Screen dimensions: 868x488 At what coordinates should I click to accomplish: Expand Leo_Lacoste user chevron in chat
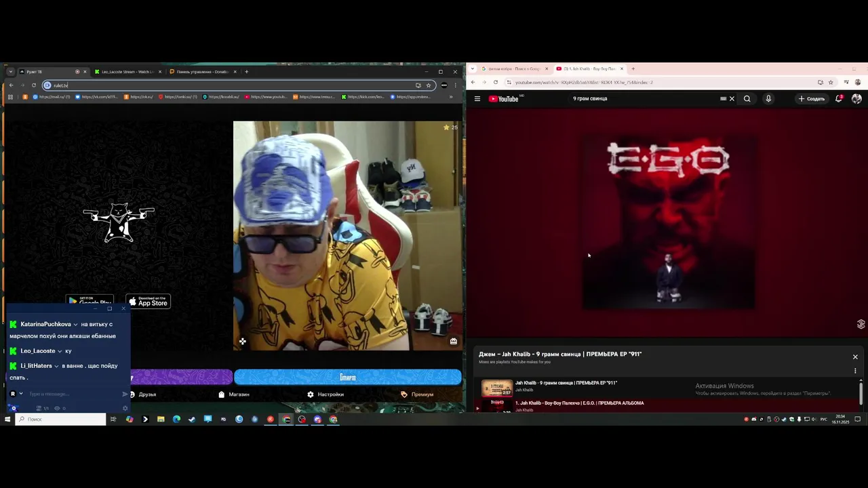tap(60, 351)
